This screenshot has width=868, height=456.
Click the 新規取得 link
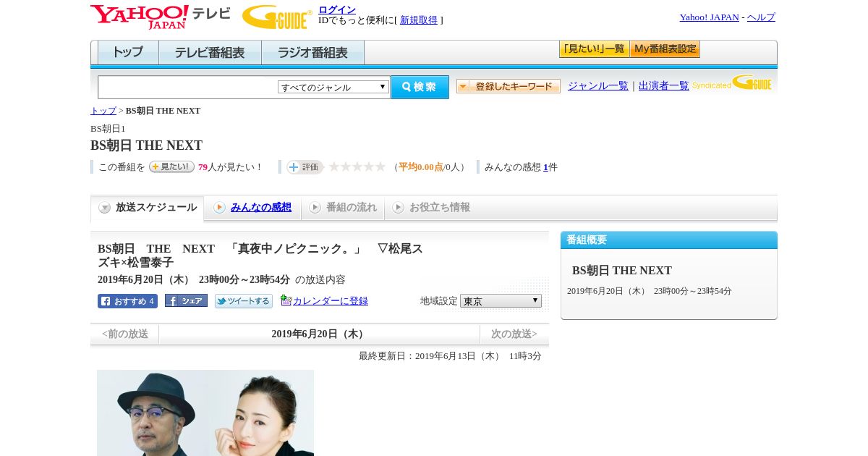[x=419, y=20]
